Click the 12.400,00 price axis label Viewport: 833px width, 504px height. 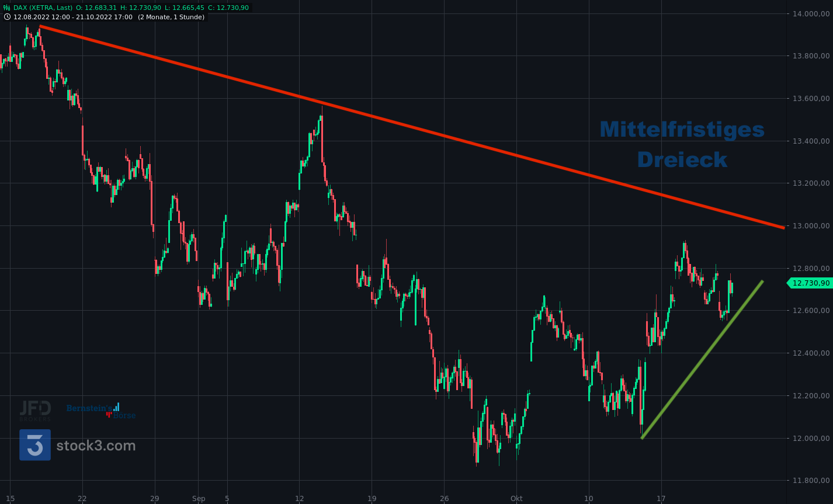(812, 353)
